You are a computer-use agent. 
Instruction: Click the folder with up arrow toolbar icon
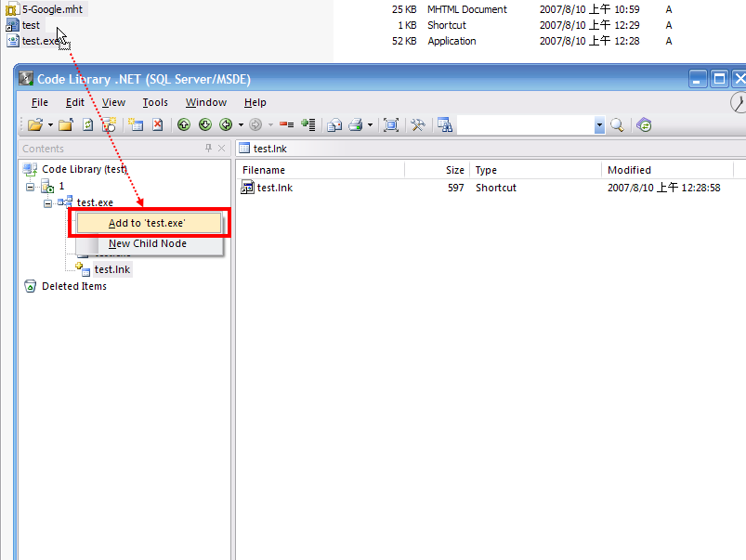pos(66,124)
